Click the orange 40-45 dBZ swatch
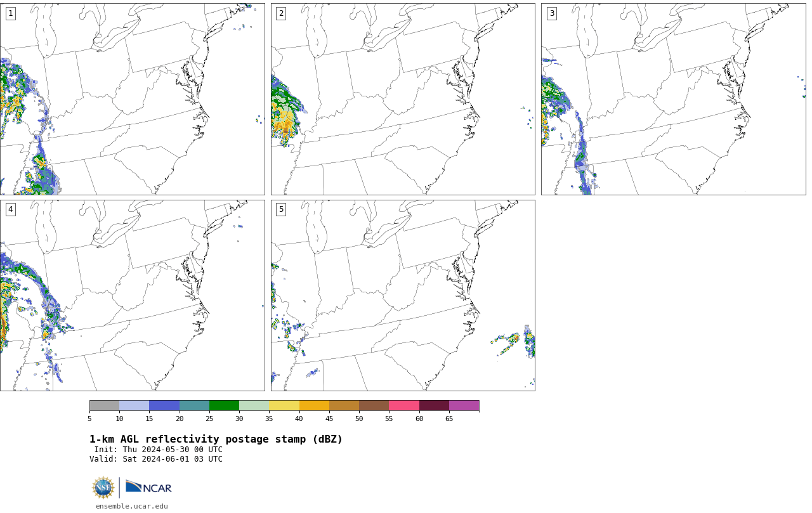This screenshot has height=513, width=812. point(314,406)
